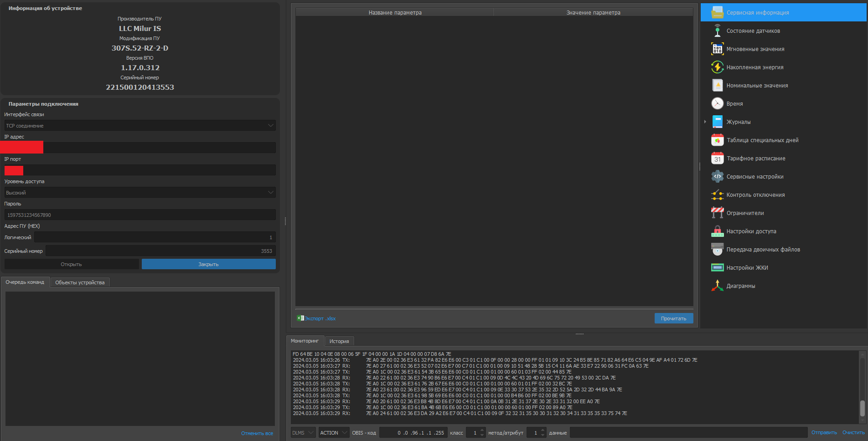Click the Время clock icon
This screenshot has height=441, width=868.
point(717,104)
